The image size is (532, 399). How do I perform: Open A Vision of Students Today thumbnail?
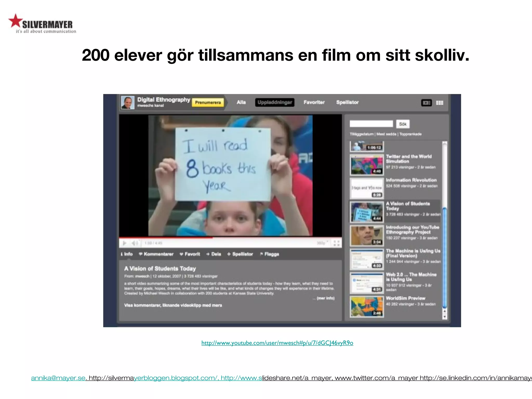[367, 212]
